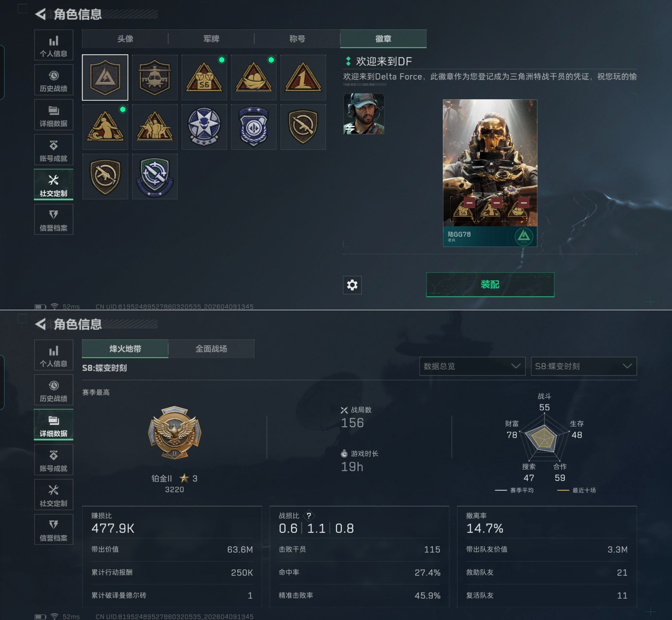The width and height of the screenshot is (672, 620).
Task: Switch to the 全面战场 tab
Action: tap(211, 348)
